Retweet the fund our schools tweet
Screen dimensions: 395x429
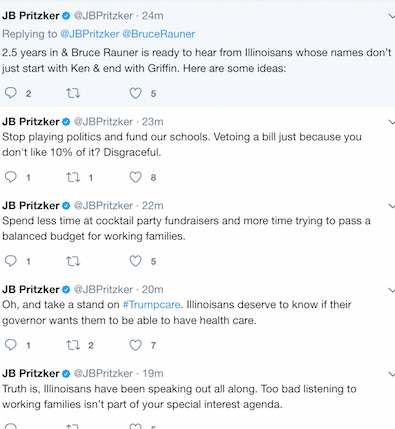click(x=73, y=177)
